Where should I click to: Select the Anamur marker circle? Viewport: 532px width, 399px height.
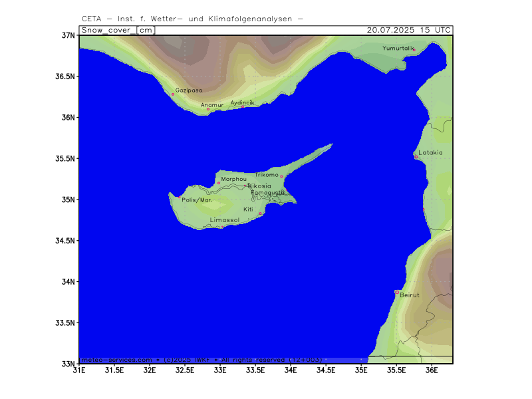(x=208, y=109)
